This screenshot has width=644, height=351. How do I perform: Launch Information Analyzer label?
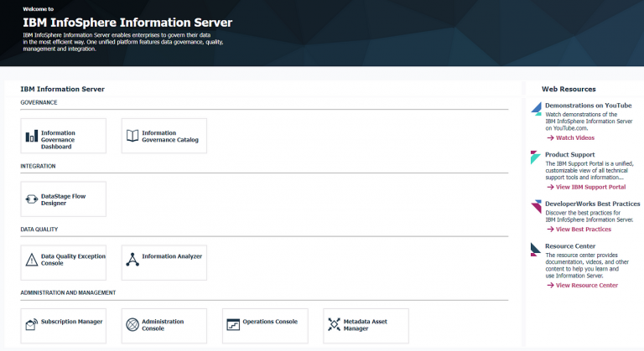(x=172, y=256)
